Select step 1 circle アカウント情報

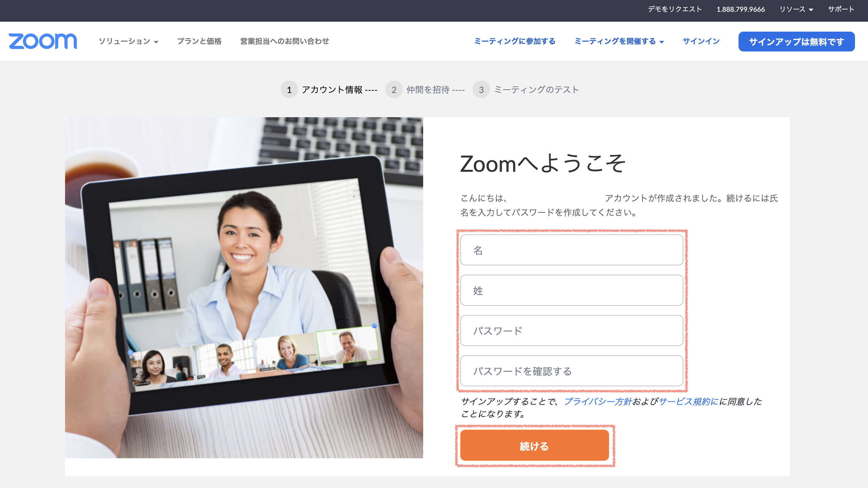tap(289, 90)
